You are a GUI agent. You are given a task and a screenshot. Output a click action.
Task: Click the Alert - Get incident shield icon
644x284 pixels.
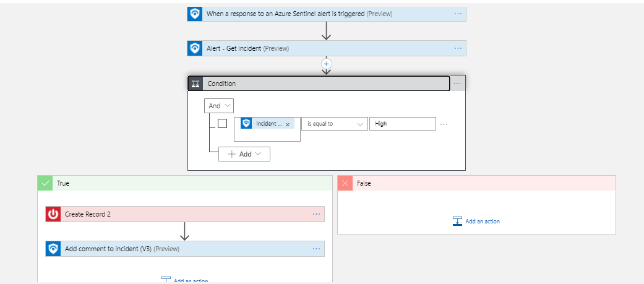click(195, 48)
